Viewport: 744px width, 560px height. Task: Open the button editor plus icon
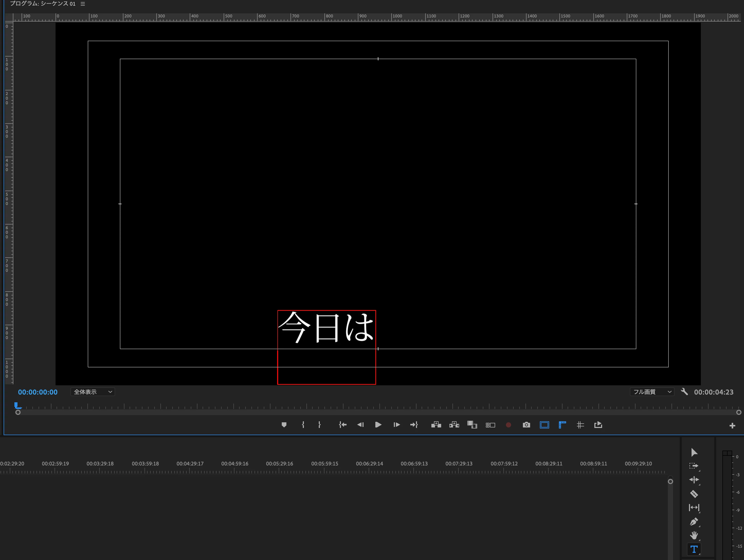pos(732,426)
